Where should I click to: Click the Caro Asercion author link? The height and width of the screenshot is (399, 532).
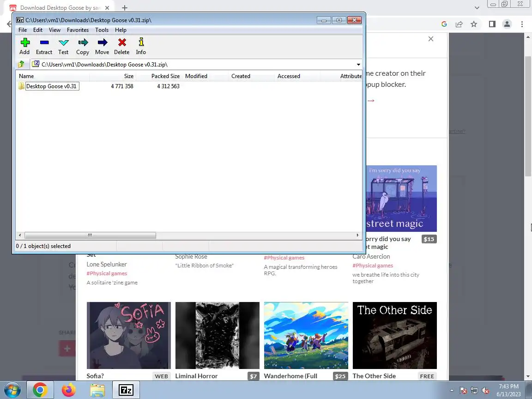pos(371,256)
